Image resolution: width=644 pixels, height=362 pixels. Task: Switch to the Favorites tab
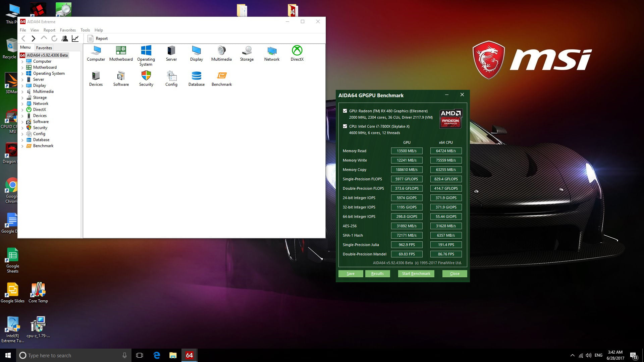(x=44, y=48)
